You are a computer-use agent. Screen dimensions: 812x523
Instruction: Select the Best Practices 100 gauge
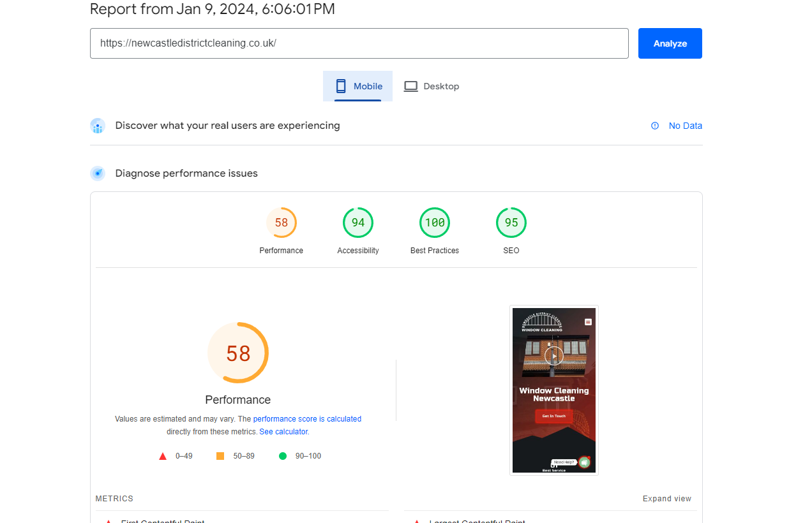435,223
